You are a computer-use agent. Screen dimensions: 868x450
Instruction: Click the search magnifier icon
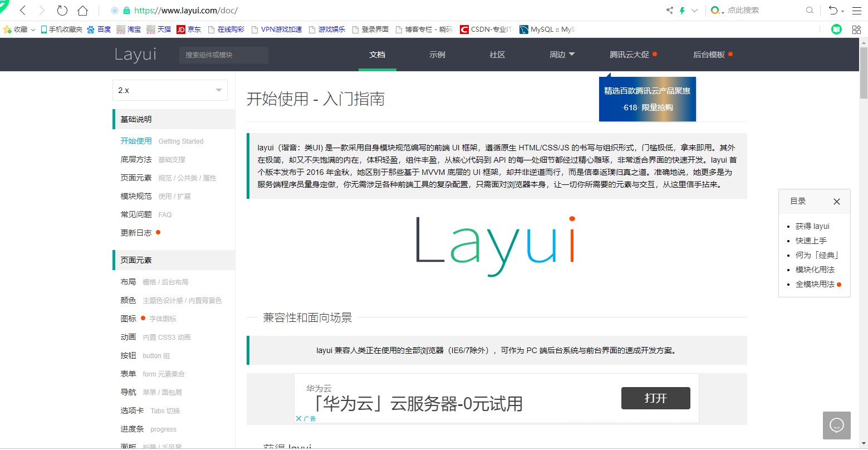(810, 10)
